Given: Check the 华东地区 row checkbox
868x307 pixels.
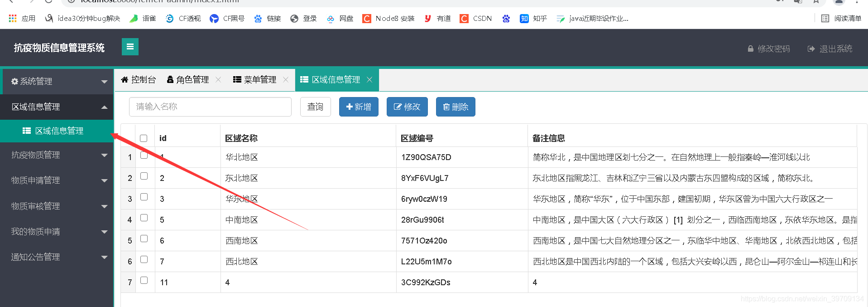Looking at the screenshot, I should [144, 197].
